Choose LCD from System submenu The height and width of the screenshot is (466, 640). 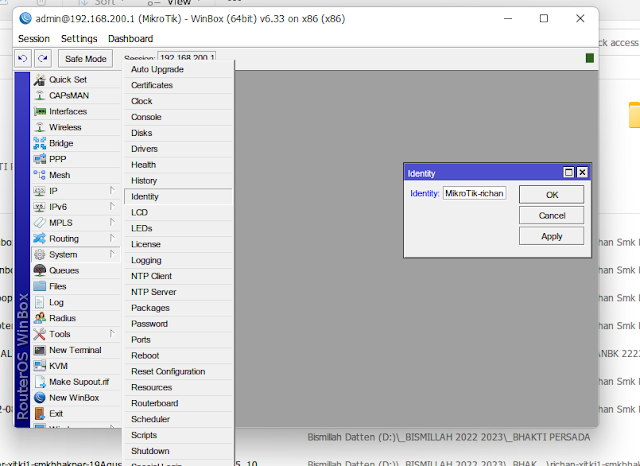[178, 213]
